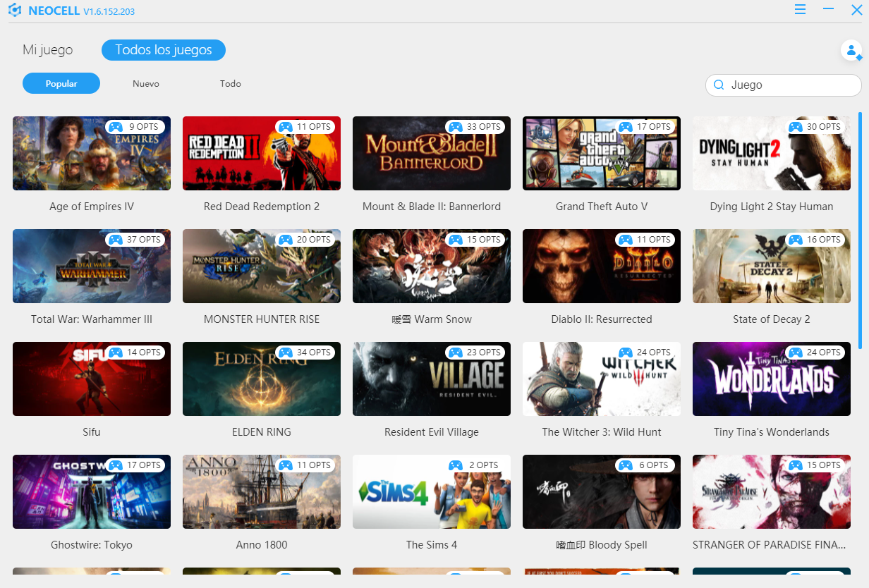Click the "ELDEN RING" title text

pos(262,432)
